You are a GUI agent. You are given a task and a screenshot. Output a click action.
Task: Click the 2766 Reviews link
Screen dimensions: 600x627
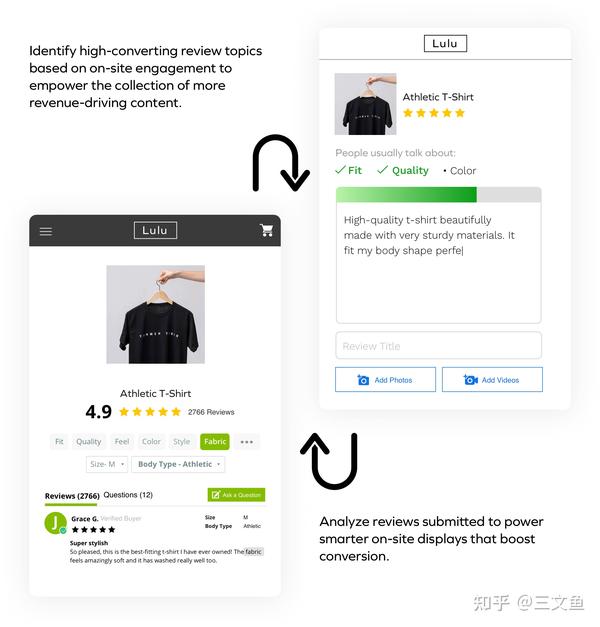coord(211,412)
